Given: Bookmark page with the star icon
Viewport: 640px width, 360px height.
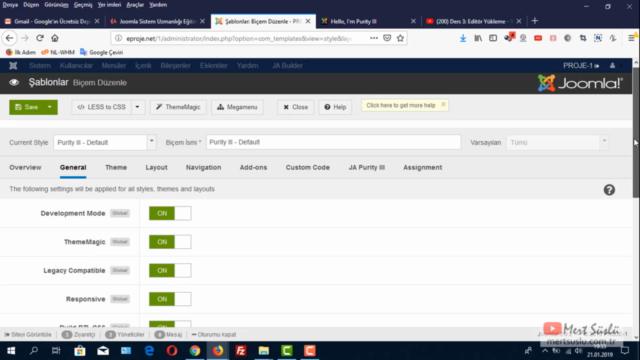Looking at the screenshot, I should [400, 38].
